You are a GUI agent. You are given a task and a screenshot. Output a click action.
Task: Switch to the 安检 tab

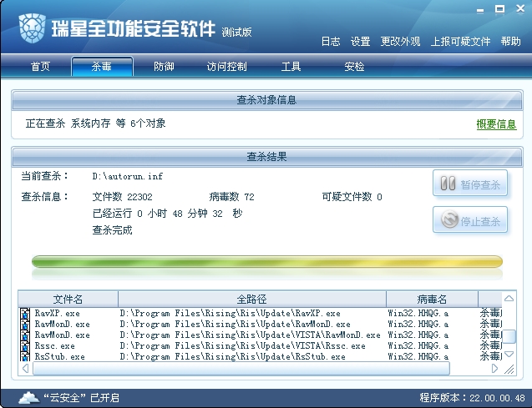click(x=354, y=66)
